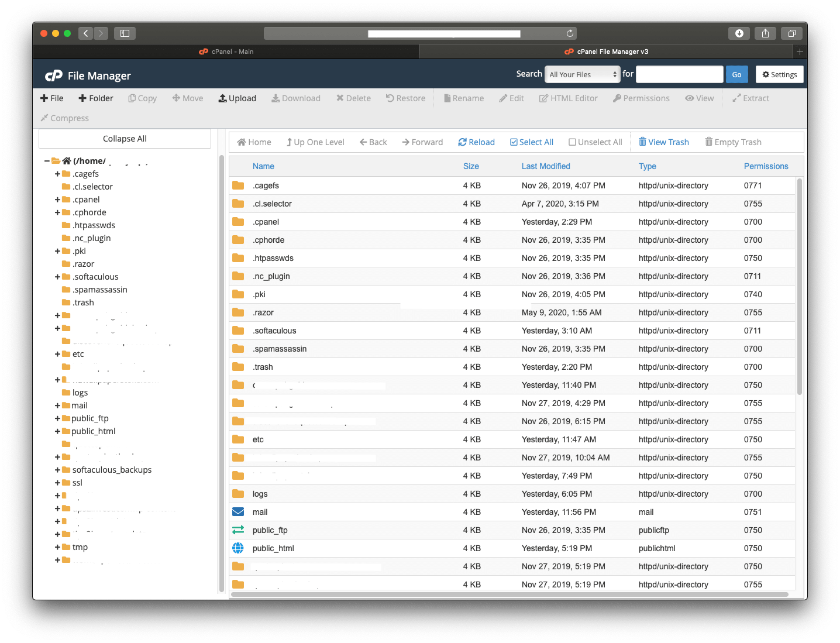Expand the .pki tree node
This screenshot has height=643, width=840.
[x=57, y=251]
